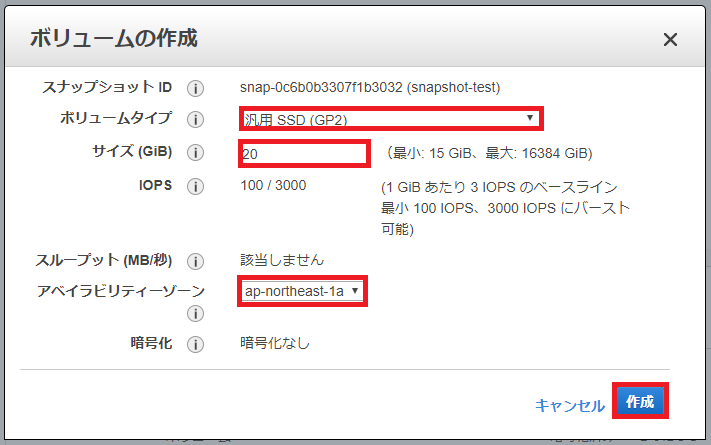Open the ap-northeast-1a availability zone dropdown
Screen dimensions: 711x445
[x=302, y=291]
